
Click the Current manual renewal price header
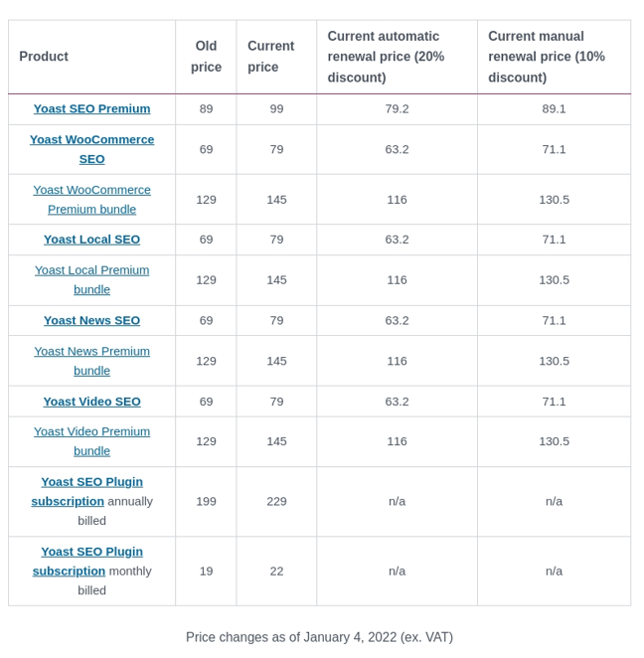(553, 57)
